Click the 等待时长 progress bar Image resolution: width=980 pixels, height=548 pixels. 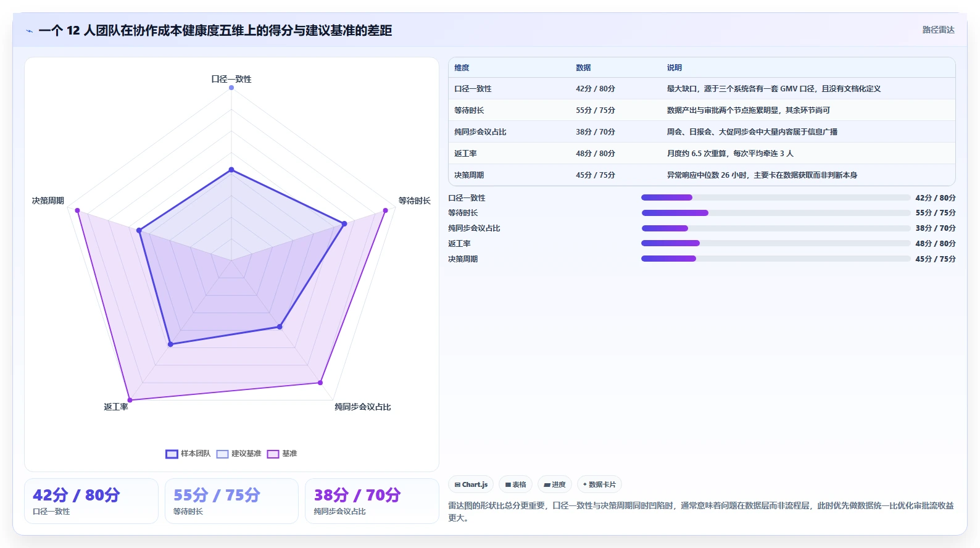tap(776, 213)
